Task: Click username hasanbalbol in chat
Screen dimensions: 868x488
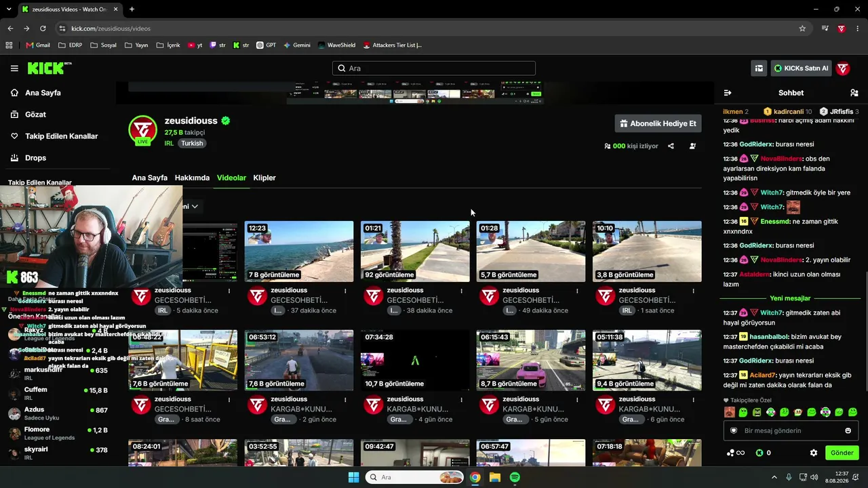Action: pos(770,337)
